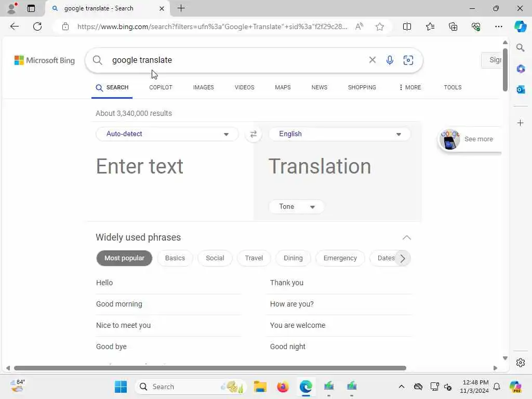Image resolution: width=532 pixels, height=399 pixels.
Task: Open Edge Settings and more menu
Action: click(x=498, y=26)
